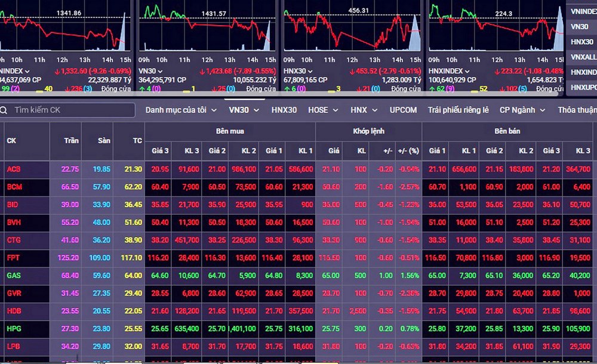The image size is (597, 364).
Task: Focus the Tìm kiếm CK search field
Action: click(x=68, y=110)
